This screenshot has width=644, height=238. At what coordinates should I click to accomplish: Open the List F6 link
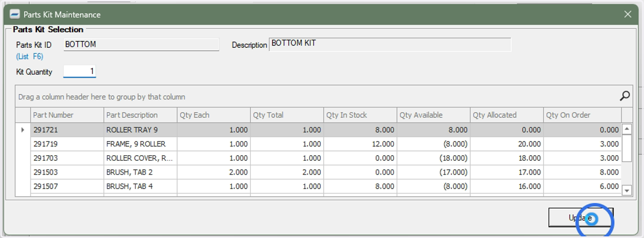30,56
